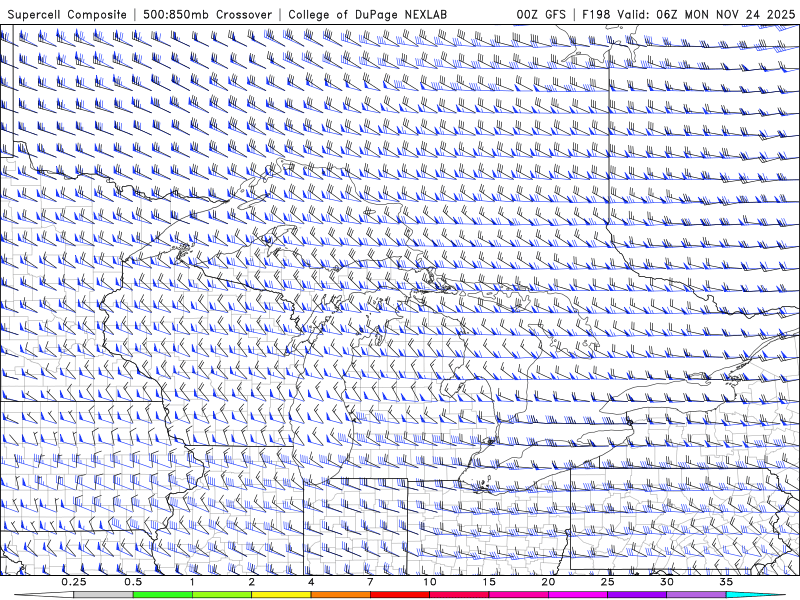Click the orange 4 to 7 colorbar segment
This screenshot has height=600, width=800.
[340, 595]
